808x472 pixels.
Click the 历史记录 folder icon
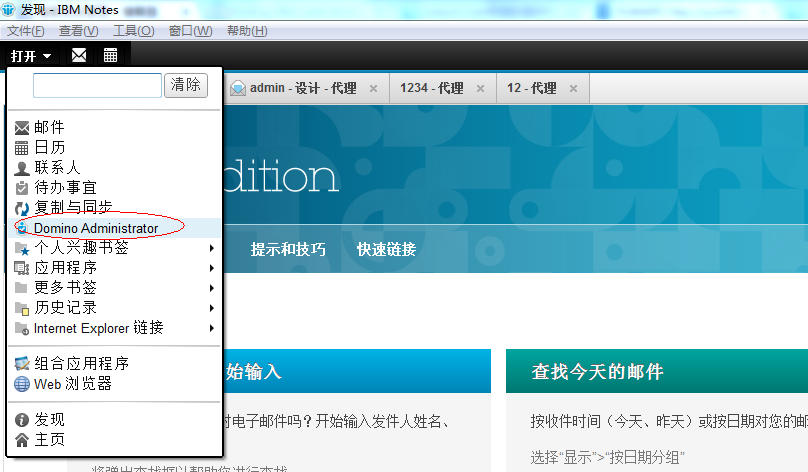point(22,308)
